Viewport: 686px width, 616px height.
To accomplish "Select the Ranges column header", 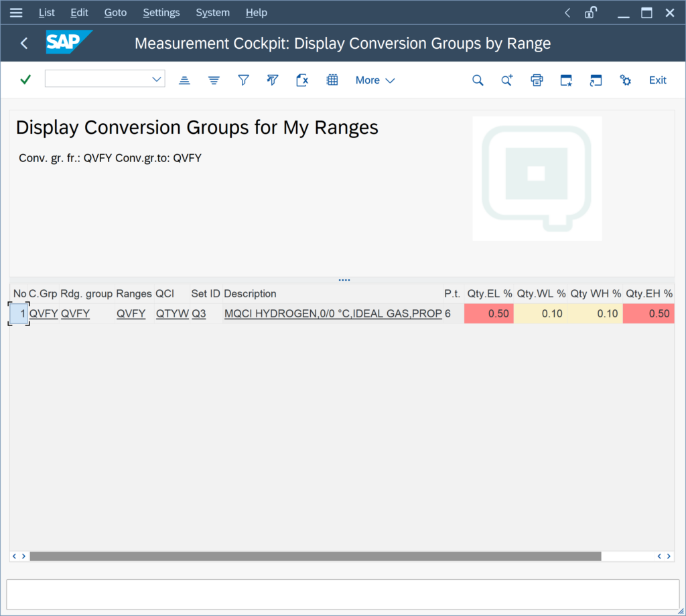I will coord(134,294).
